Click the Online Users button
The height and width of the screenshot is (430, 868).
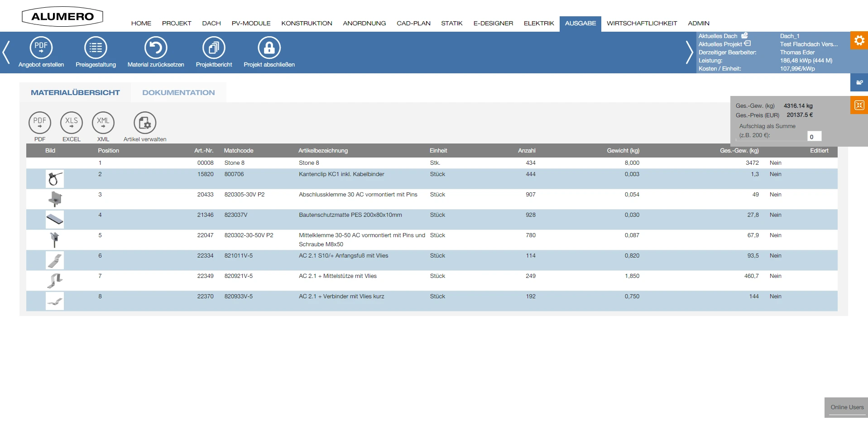click(846, 407)
